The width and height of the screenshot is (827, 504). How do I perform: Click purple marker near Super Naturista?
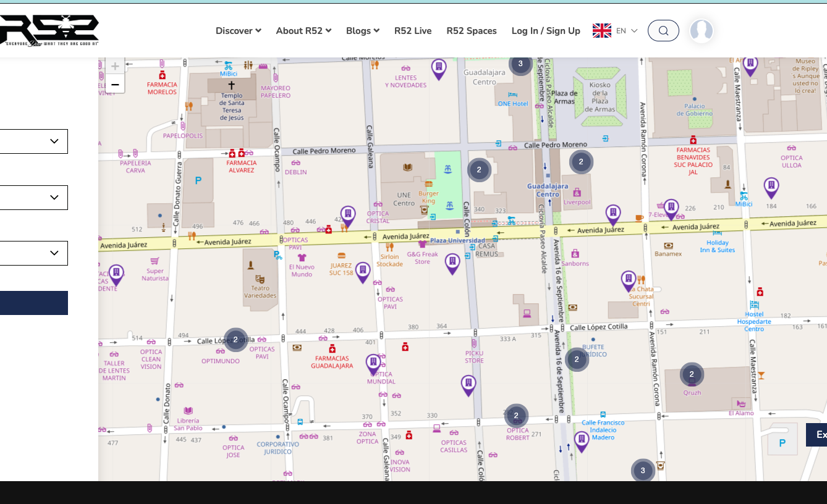tap(116, 274)
